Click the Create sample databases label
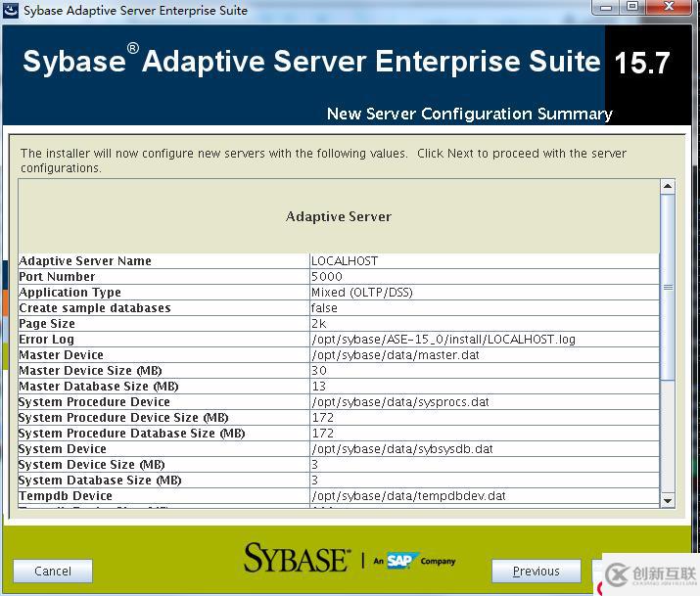This screenshot has width=700, height=596. coord(95,308)
